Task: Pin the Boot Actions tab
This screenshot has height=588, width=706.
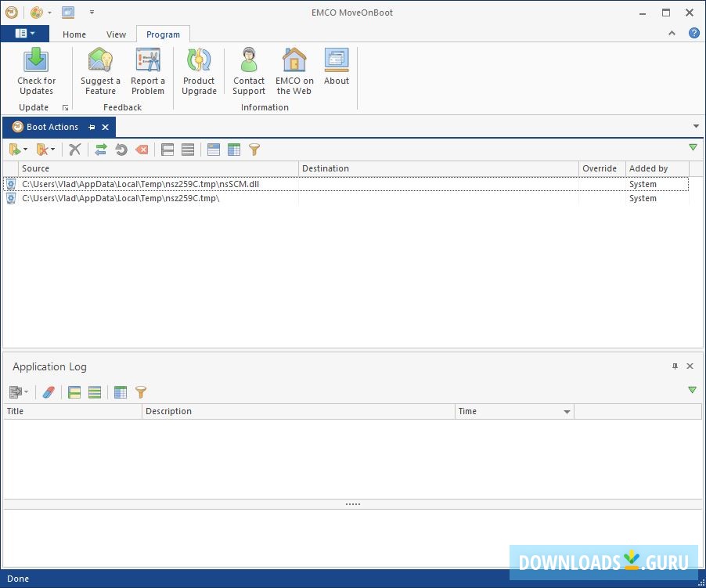Action: tap(92, 127)
